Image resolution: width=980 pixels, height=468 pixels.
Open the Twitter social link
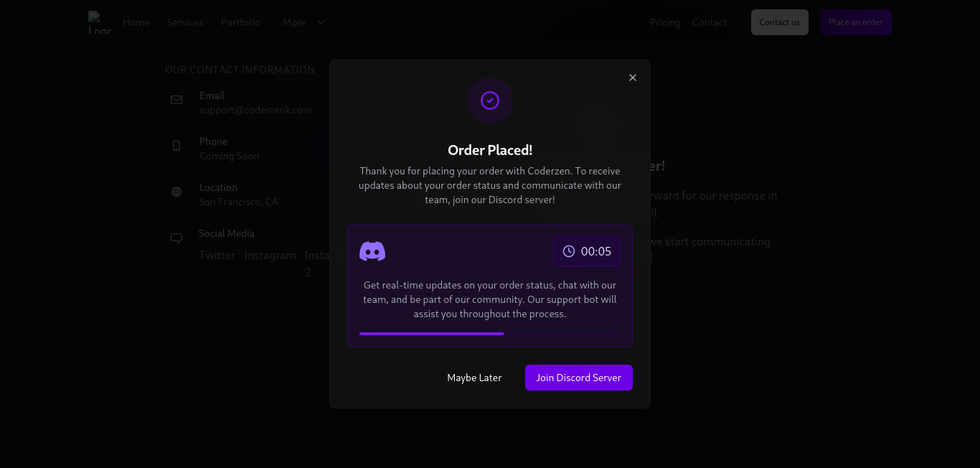point(217,255)
